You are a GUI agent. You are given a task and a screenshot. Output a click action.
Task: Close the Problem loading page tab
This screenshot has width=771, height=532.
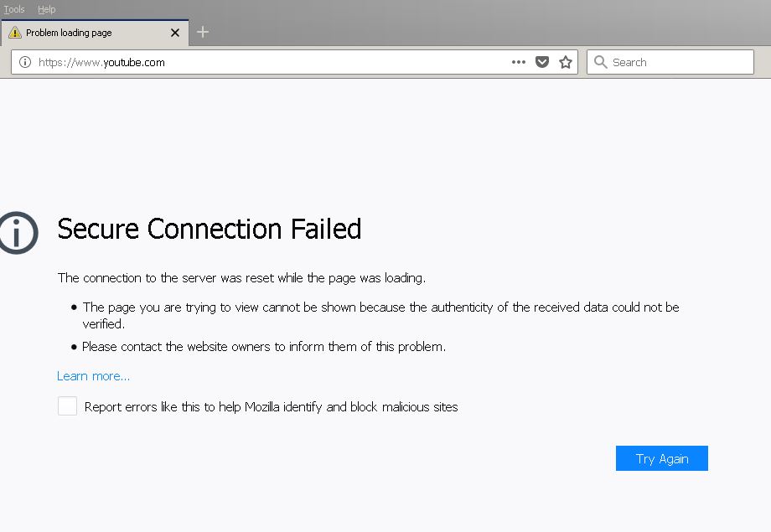point(174,34)
